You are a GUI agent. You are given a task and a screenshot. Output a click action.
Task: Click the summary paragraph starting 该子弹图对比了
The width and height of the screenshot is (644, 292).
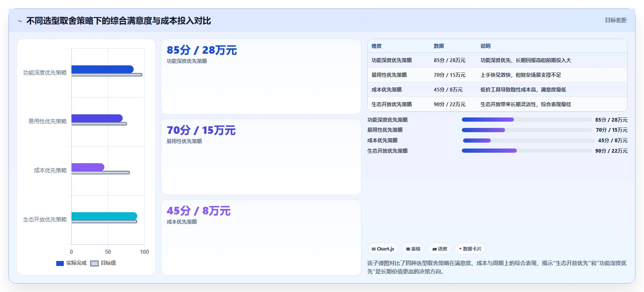(497, 267)
